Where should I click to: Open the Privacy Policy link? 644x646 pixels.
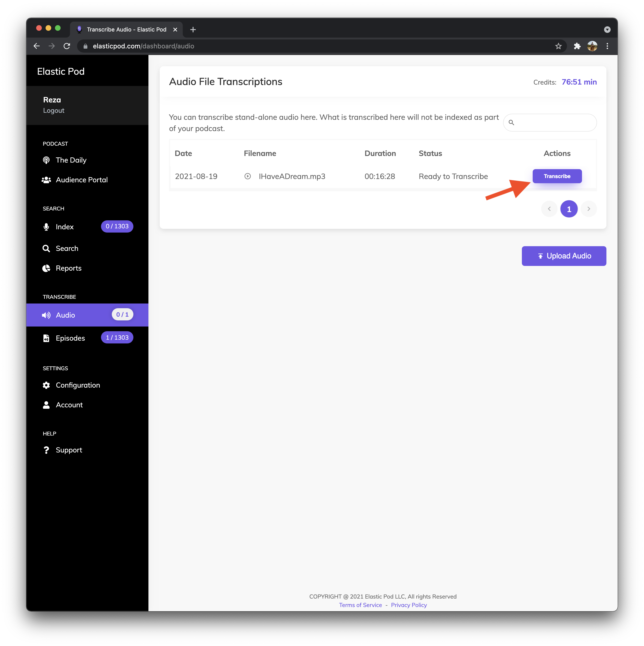[x=409, y=605]
